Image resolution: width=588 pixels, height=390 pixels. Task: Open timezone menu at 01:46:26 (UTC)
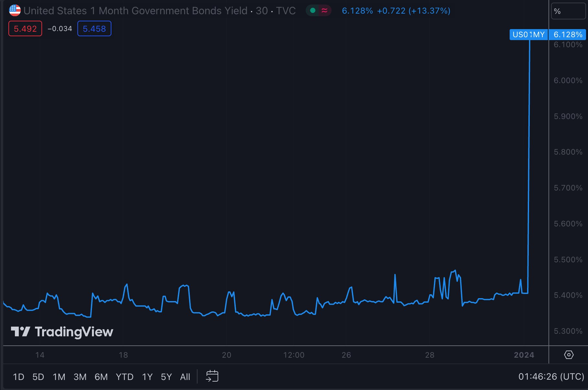[x=551, y=376]
